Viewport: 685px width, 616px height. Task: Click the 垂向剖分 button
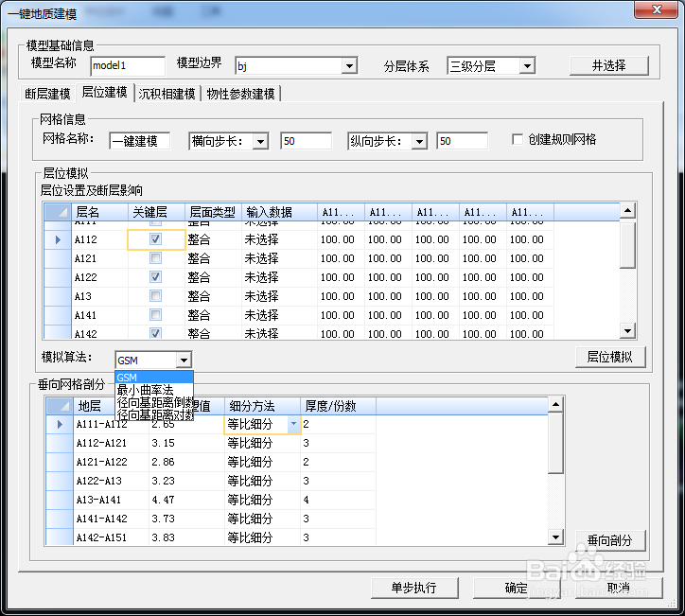610,540
